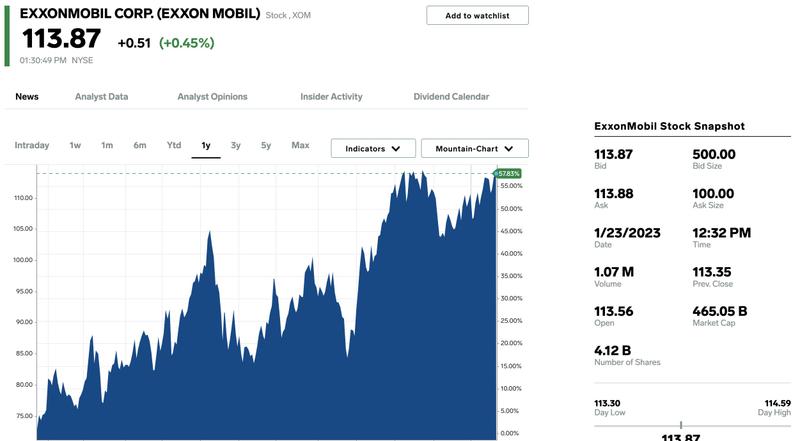The image size is (800, 441).
Task: Click the (+0.45%) percentage change
Action: [x=187, y=43]
